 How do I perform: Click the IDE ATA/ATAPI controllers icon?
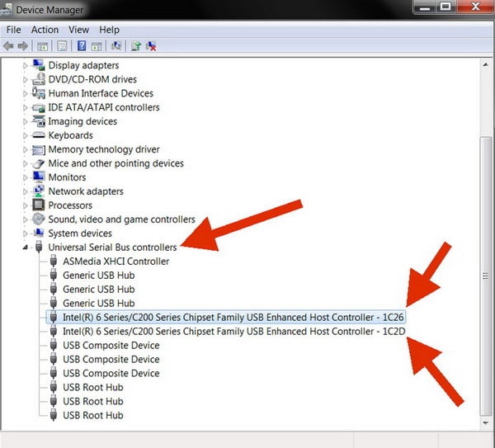[x=39, y=107]
